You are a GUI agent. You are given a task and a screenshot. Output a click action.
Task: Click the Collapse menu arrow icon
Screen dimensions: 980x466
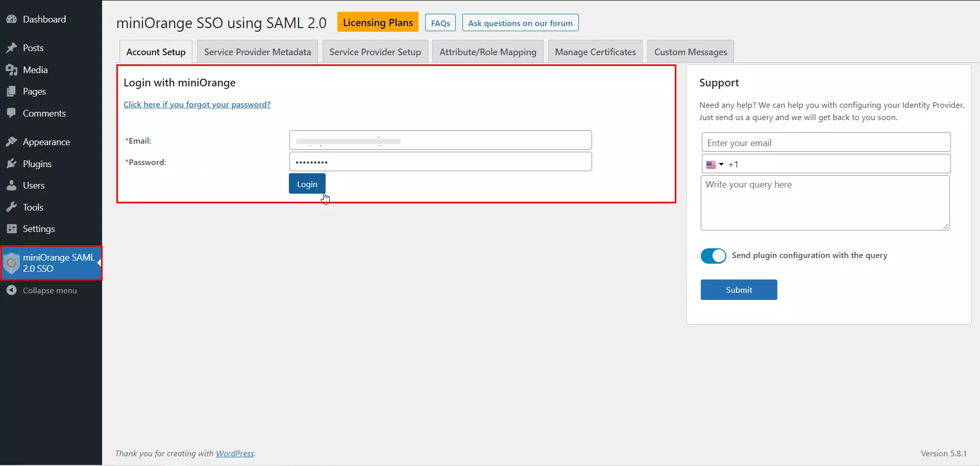click(x=12, y=290)
